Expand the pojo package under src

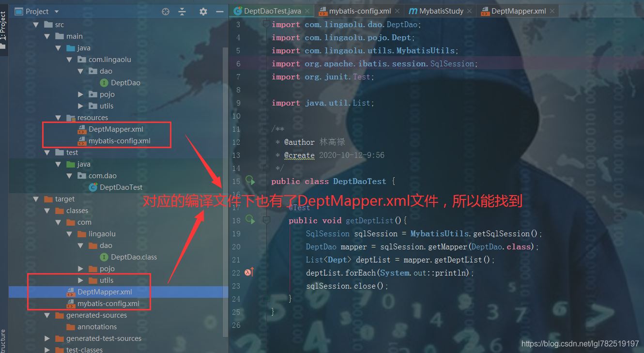tap(81, 94)
